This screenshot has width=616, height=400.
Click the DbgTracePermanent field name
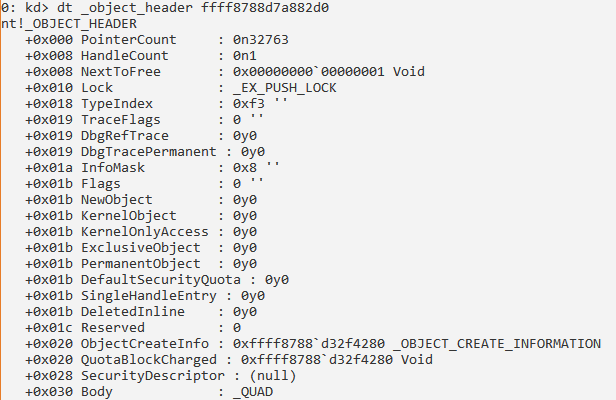[148, 152]
